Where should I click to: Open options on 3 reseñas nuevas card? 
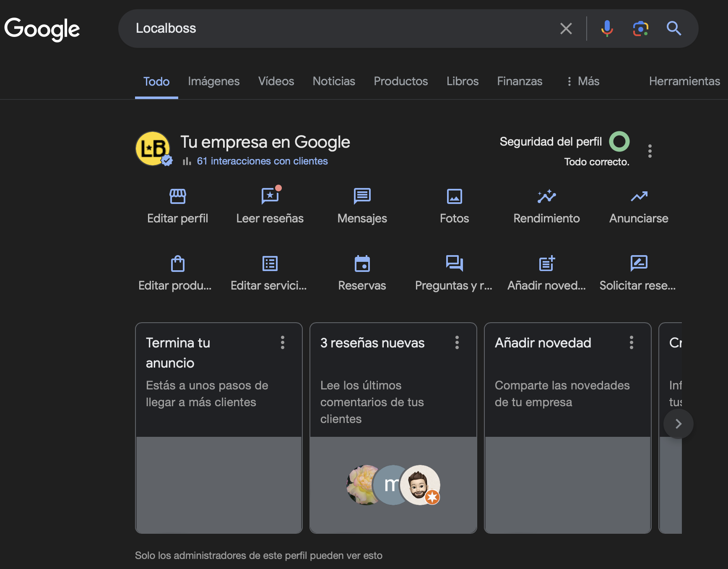coord(457,342)
